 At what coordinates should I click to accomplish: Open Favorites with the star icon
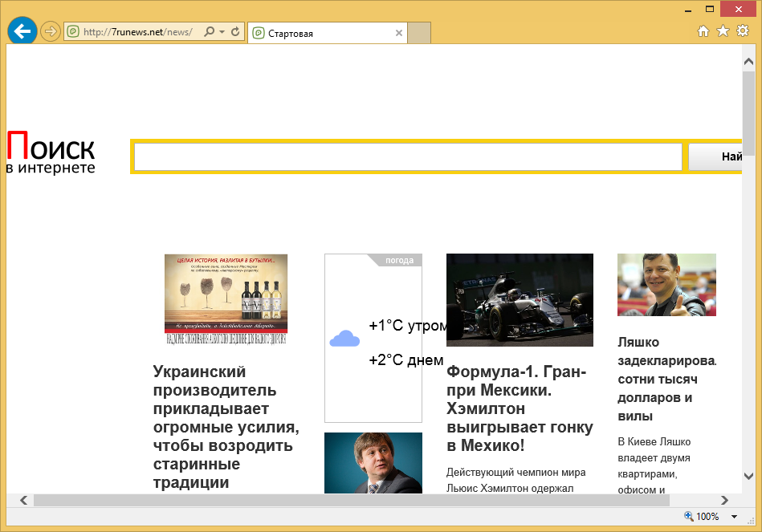723,31
